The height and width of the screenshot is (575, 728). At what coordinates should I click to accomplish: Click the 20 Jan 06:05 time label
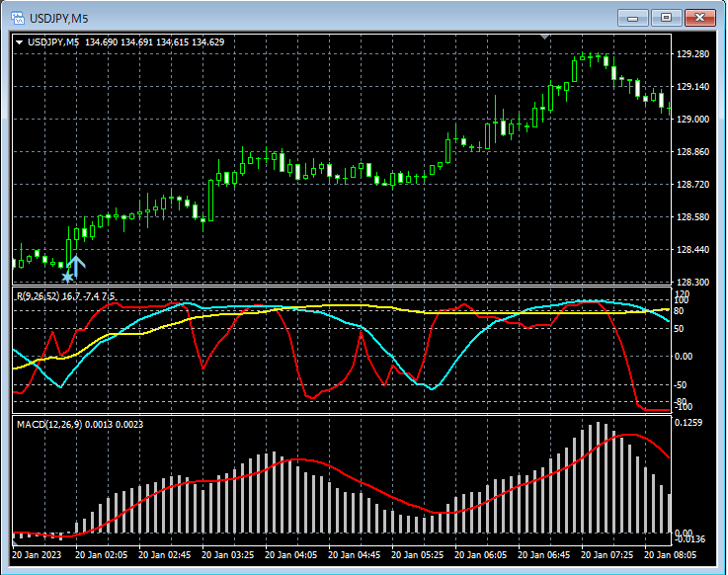[x=480, y=555]
